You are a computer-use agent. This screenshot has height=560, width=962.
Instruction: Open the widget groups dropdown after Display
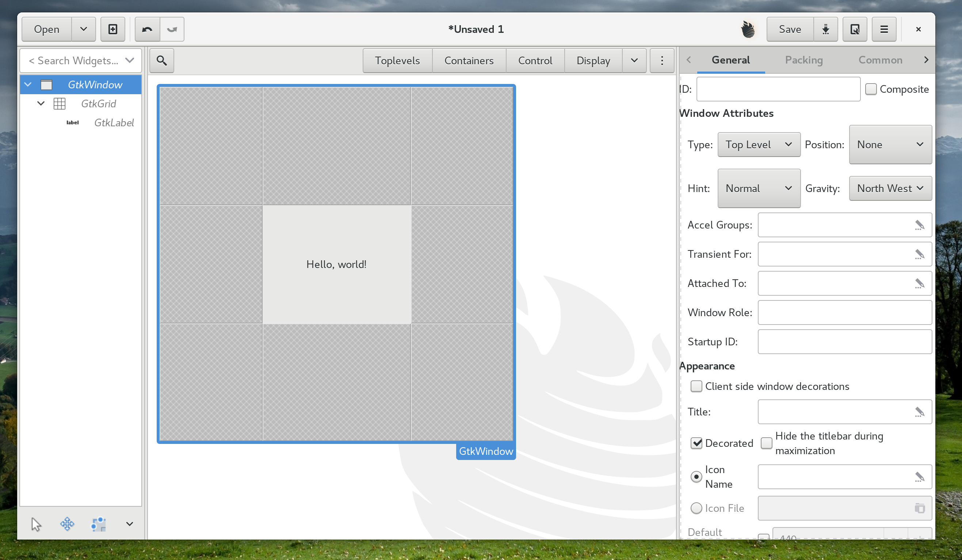(634, 60)
